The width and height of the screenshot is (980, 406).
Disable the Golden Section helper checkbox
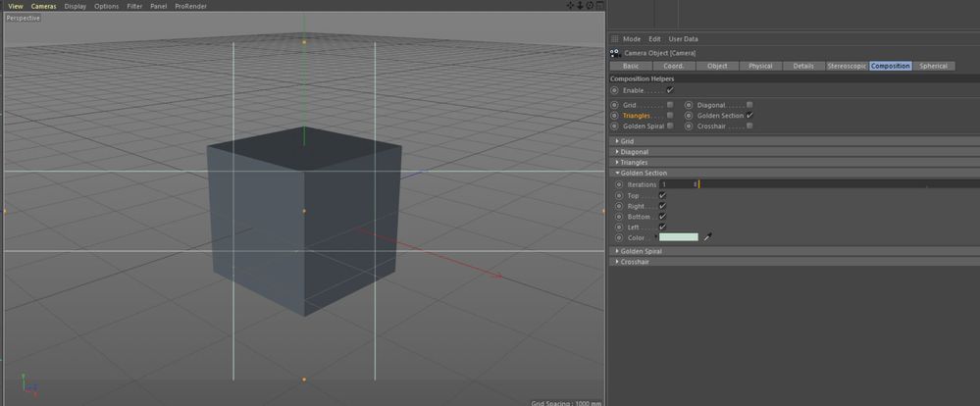(749, 116)
